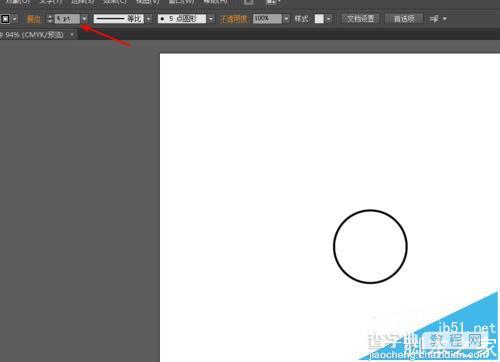This screenshot has width=500, height=362.
Task: Close the 94% (CMYK/预览) document tab
Action: coord(72,34)
